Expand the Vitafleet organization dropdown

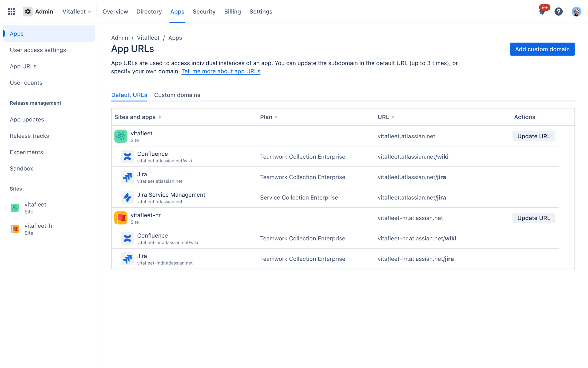tap(77, 12)
